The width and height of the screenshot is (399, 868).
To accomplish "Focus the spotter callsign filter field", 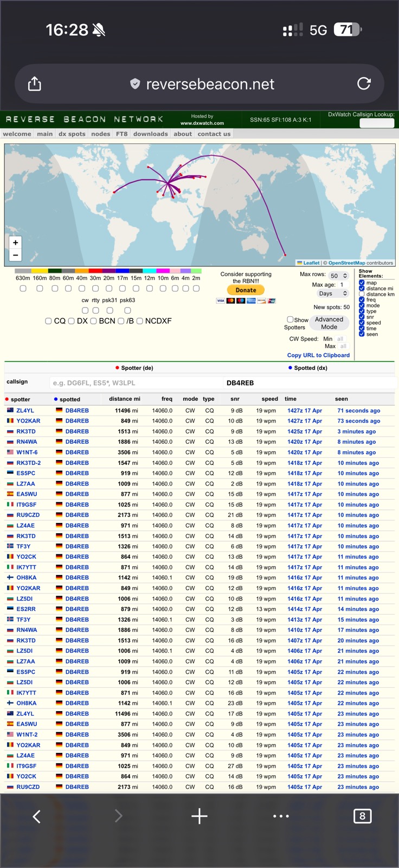I will tap(136, 383).
